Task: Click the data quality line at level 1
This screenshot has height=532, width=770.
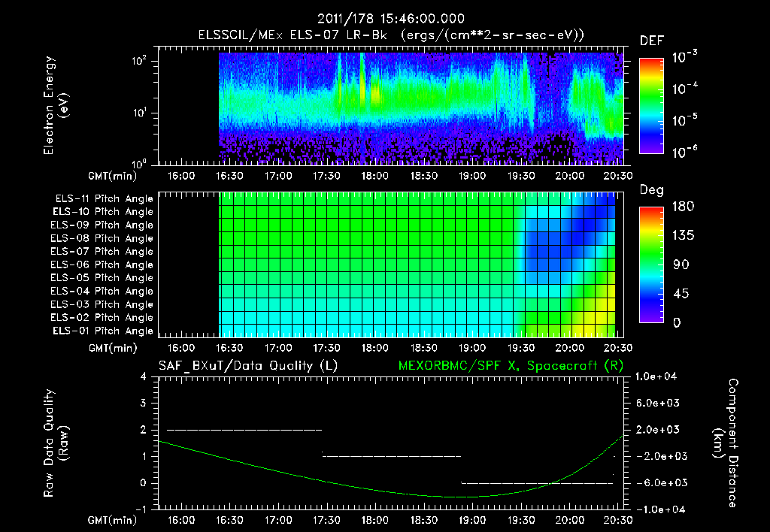Action: pyautogui.click(x=392, y=456)
